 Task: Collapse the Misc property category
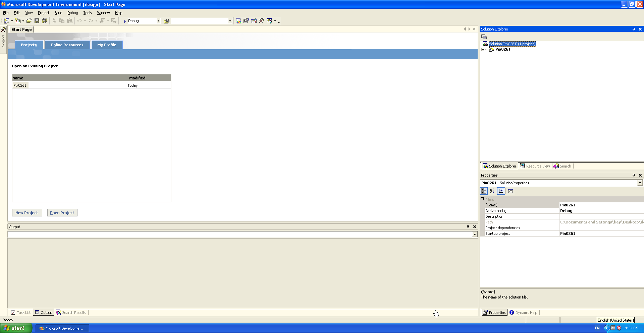pos(482,199)
